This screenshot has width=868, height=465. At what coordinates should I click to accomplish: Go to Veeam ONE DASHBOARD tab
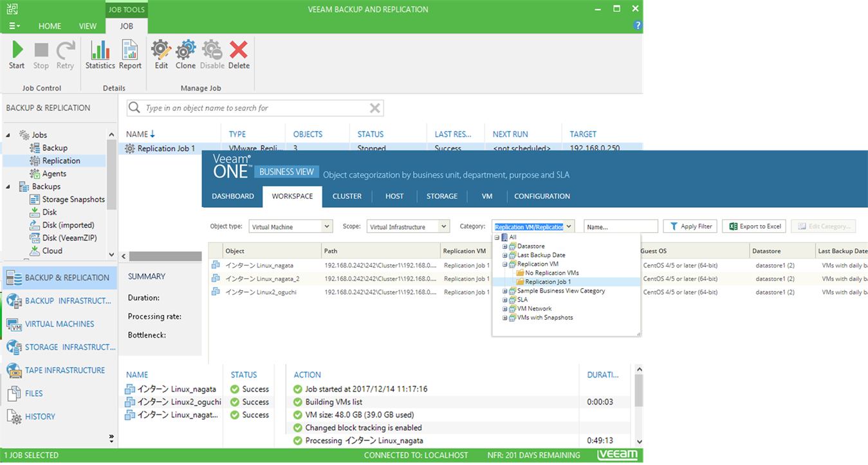point(233,196)
